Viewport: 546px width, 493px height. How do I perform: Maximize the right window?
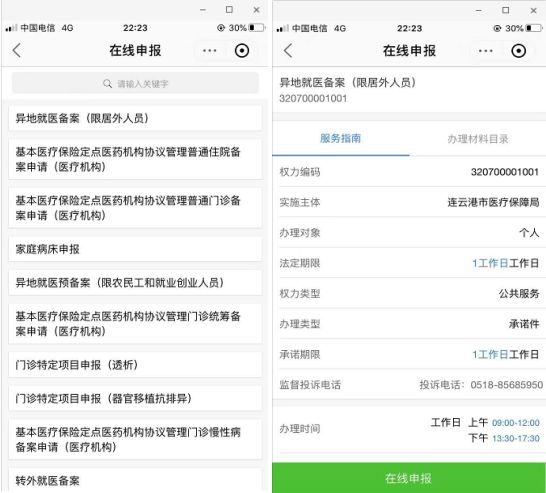pos(506,10)
